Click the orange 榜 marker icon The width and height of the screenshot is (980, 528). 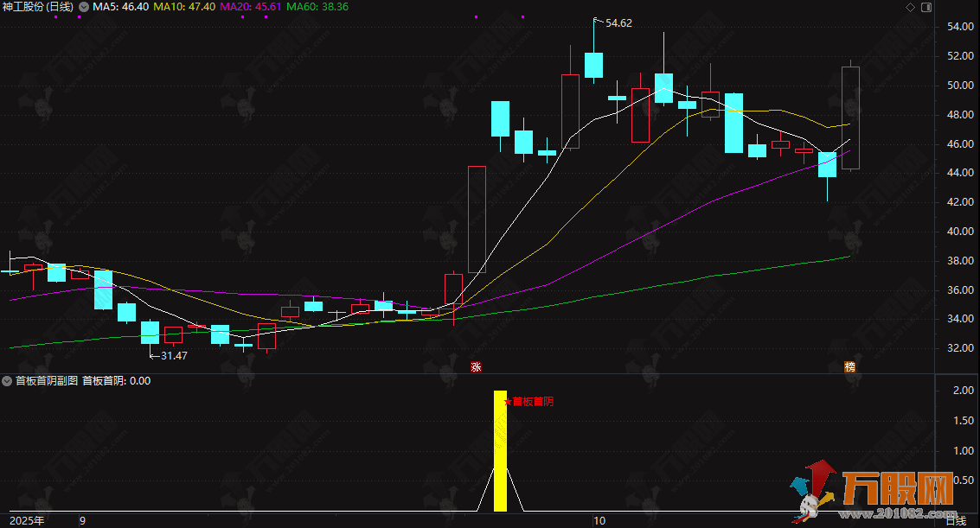pos(850,366)
